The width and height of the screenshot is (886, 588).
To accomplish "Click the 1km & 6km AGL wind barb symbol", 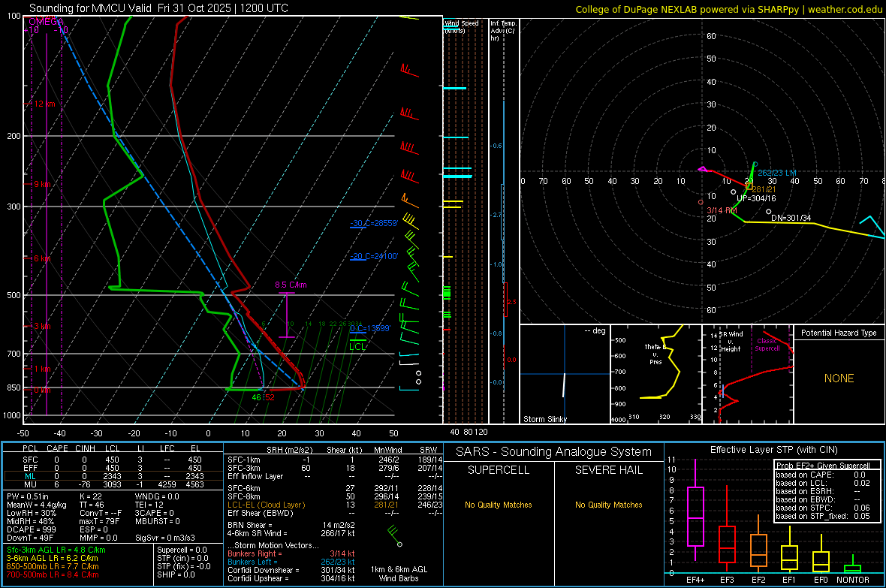I will 394,536.
